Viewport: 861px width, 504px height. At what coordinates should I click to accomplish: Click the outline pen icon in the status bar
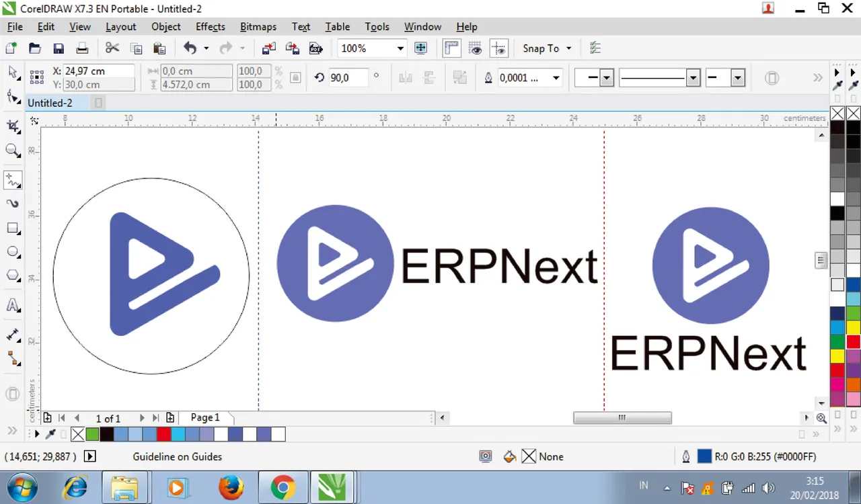click(x=686, y=457)
